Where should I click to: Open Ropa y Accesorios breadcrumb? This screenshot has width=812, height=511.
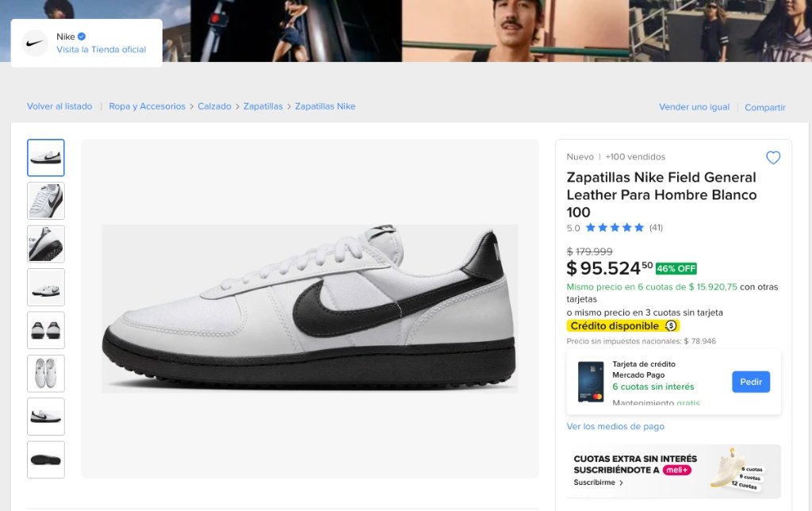[x=147, y=106]
